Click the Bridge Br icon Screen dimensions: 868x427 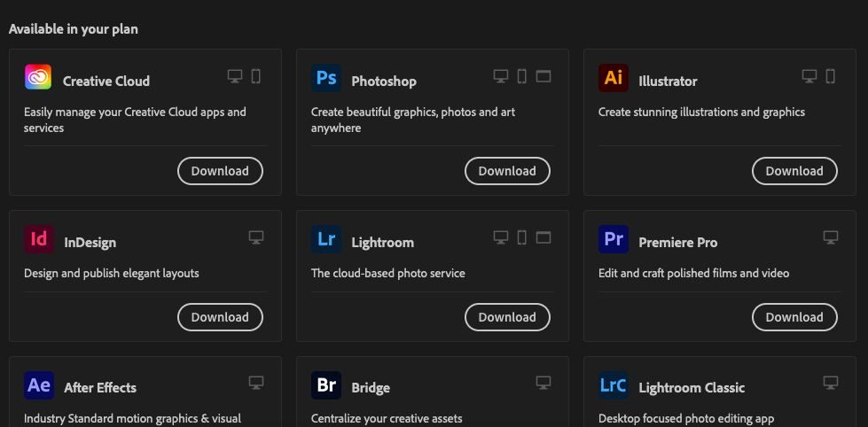(326, 385)
